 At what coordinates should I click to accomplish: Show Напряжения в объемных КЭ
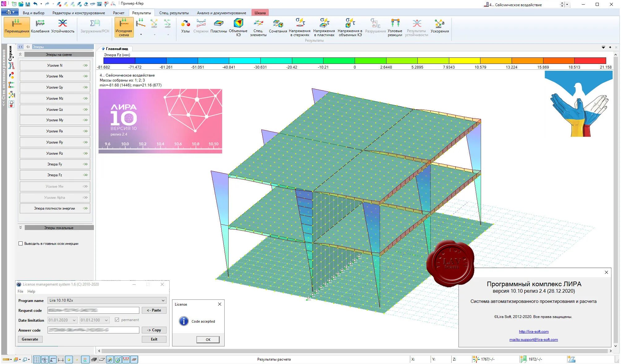click(x=350, y=27)
